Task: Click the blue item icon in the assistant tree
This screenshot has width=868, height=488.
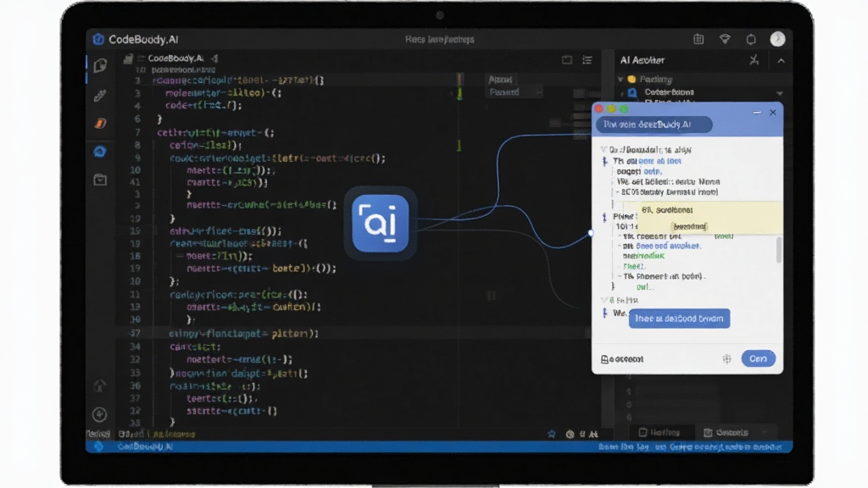Action: (632, 92)
